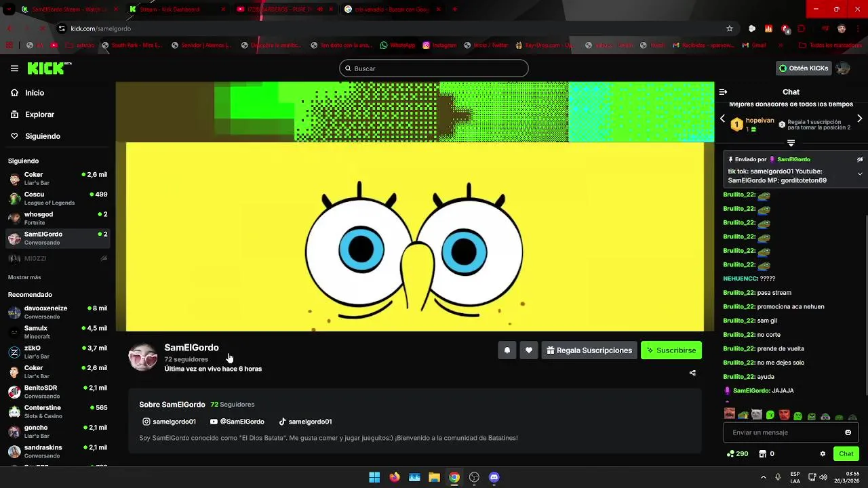The width and height of the screenshot is (868, 488).
Task: Click the green Chat send button
Action: (x=846, y=453)
